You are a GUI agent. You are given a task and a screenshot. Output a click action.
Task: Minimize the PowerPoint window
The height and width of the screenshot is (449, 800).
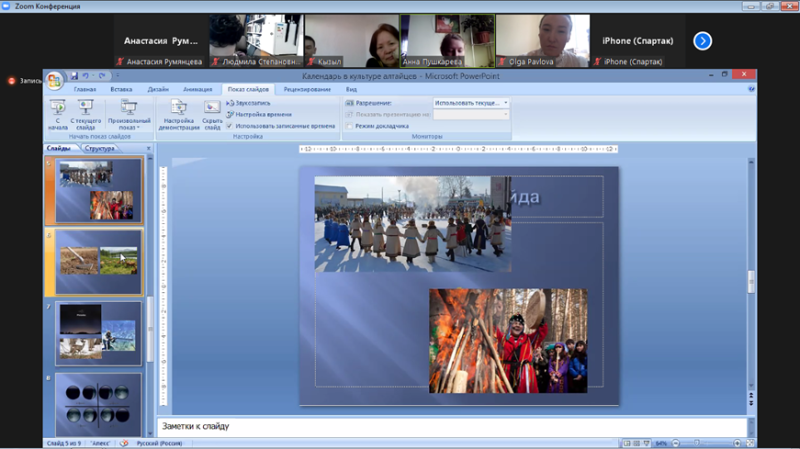711,74
